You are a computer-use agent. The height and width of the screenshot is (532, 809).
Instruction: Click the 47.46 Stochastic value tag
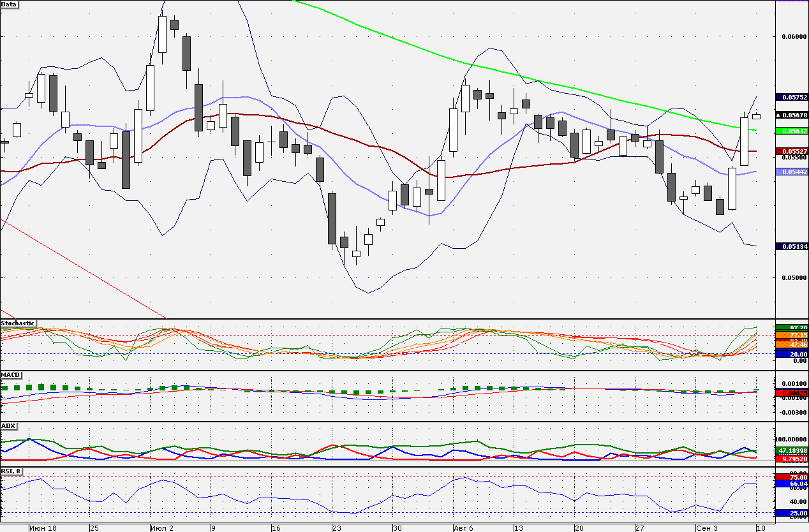[792, 344]
